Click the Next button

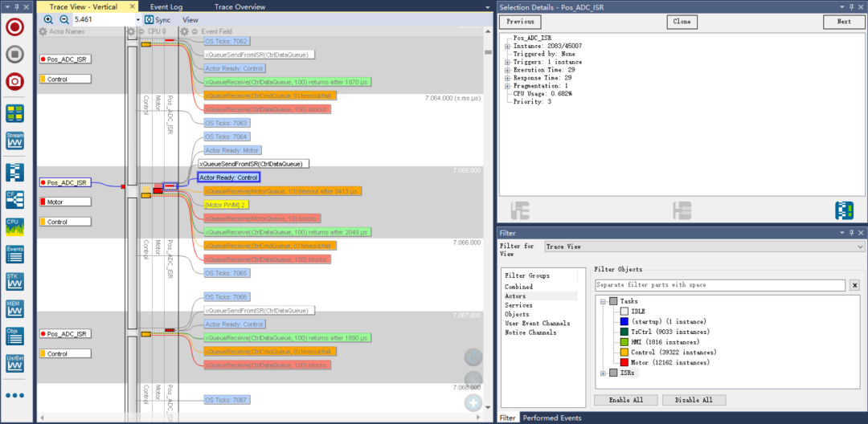pyautogui.click(x=844, y=22)
